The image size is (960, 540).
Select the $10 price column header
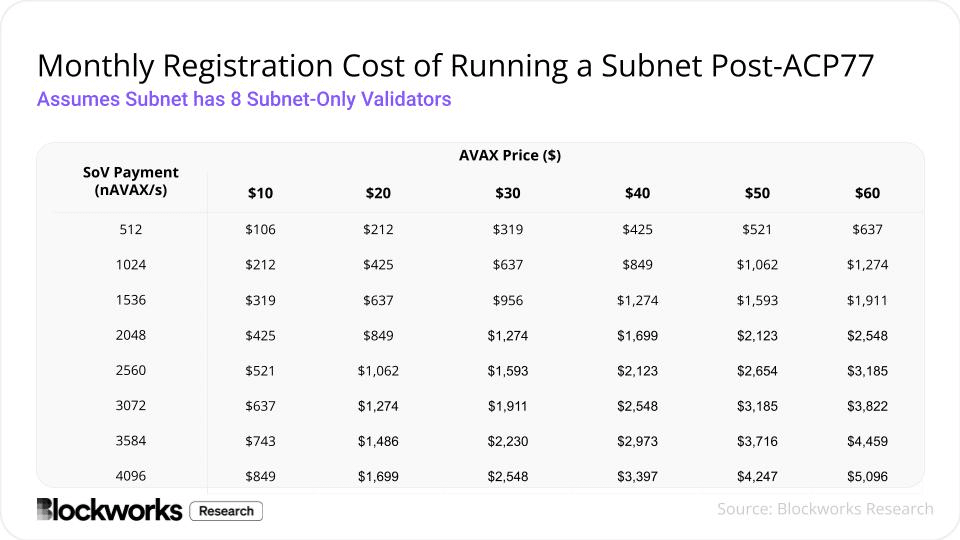click(x=260, y=193)
